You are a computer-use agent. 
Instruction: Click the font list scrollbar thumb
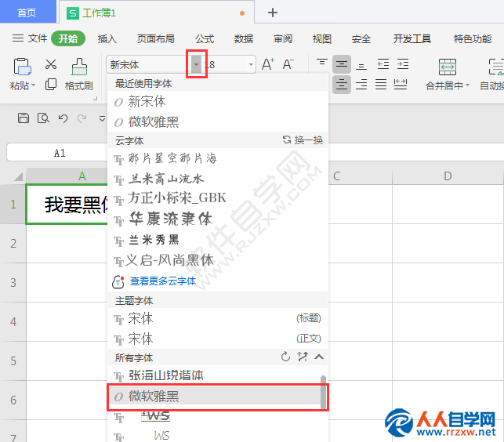pyautogui.click(x=324, y=392)
